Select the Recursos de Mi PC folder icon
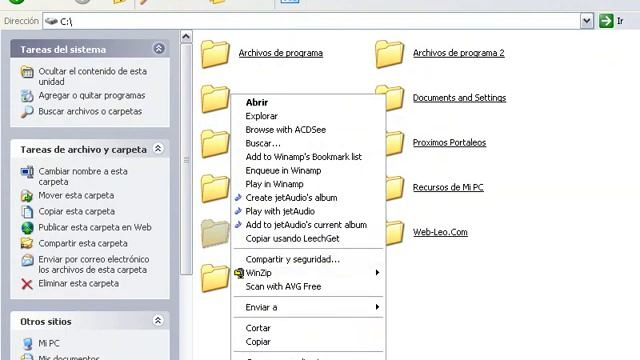640x360 pixels. tap(395, 188)
